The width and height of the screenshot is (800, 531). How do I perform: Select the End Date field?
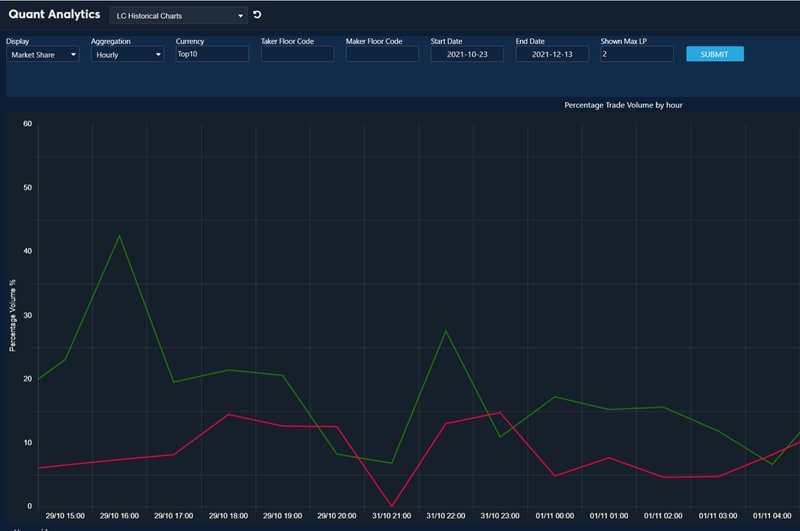[552, 55]
